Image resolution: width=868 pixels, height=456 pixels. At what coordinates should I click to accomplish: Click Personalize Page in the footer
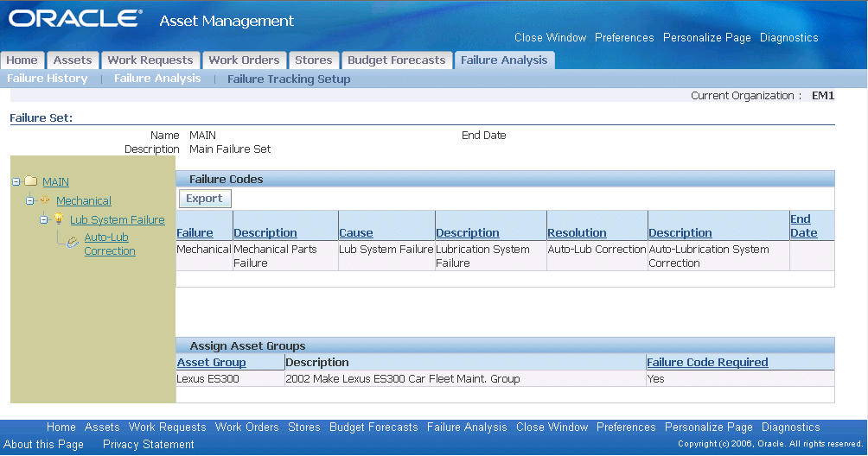point(709,427)
